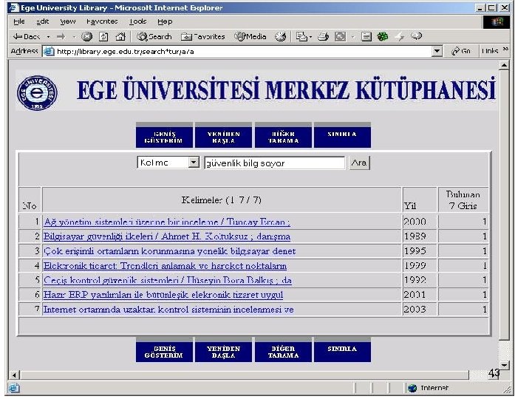Open the Kelime search type dropdown
Screen dimensions: 532x399
194,163
